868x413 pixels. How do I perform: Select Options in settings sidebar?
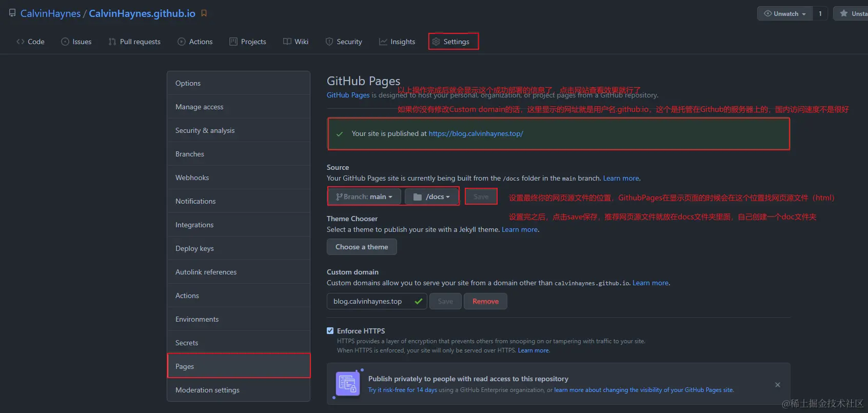[239, 83]
